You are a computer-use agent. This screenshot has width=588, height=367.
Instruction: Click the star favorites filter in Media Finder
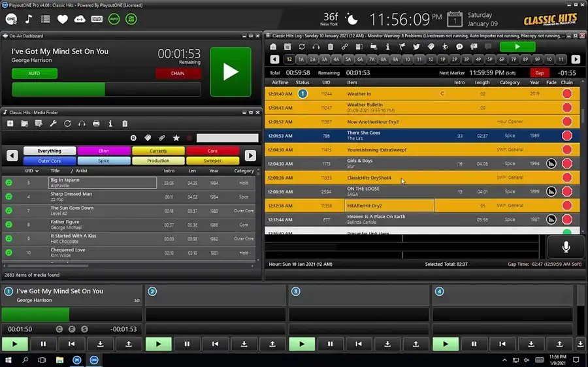point(176,138)
